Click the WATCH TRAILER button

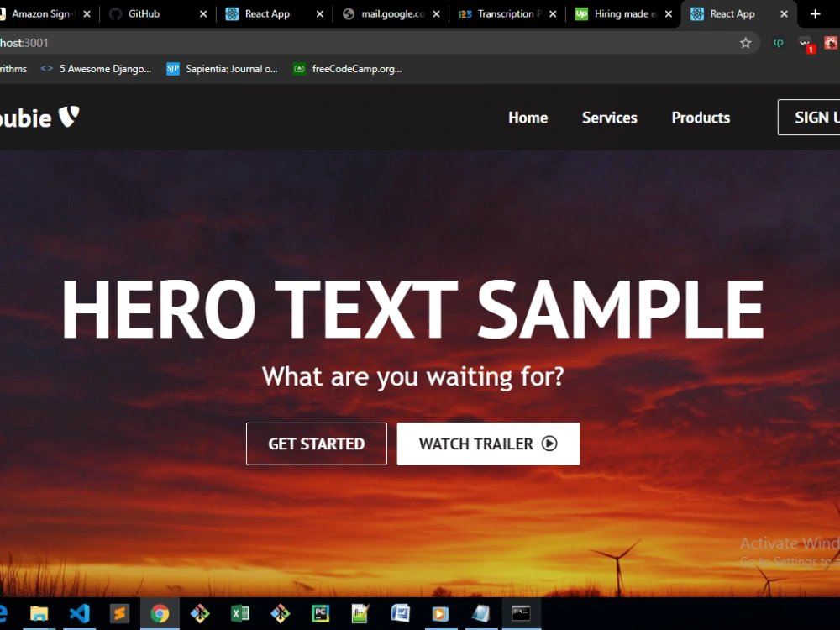(x=488, y=444)
